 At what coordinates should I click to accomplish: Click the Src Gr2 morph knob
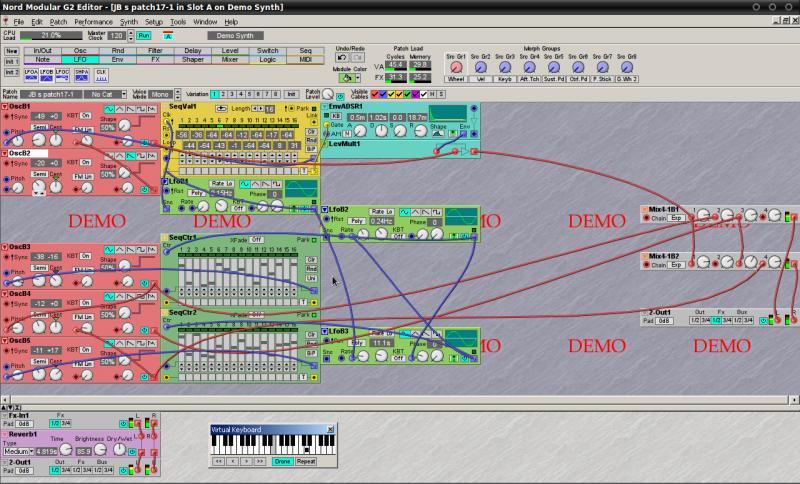480,67
